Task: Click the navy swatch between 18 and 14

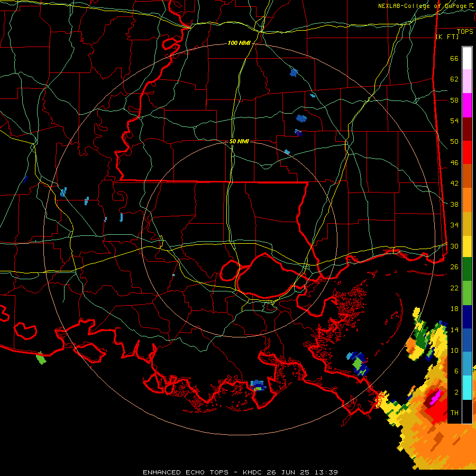Action: 467,317
